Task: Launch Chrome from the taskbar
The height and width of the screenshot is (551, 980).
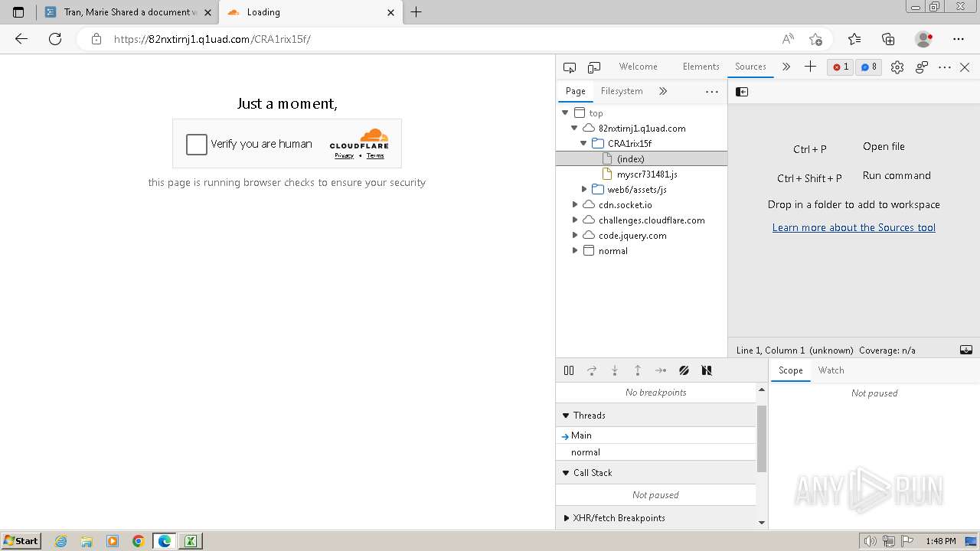Action: coord(139,541)
